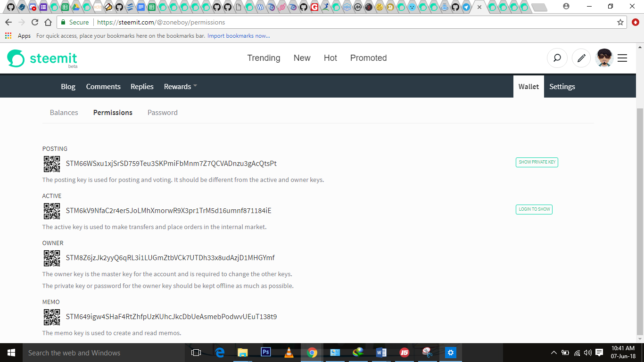Click the SHOW PRIVATE KEY button
Screen dimensions: 644x362
point(537,162)
